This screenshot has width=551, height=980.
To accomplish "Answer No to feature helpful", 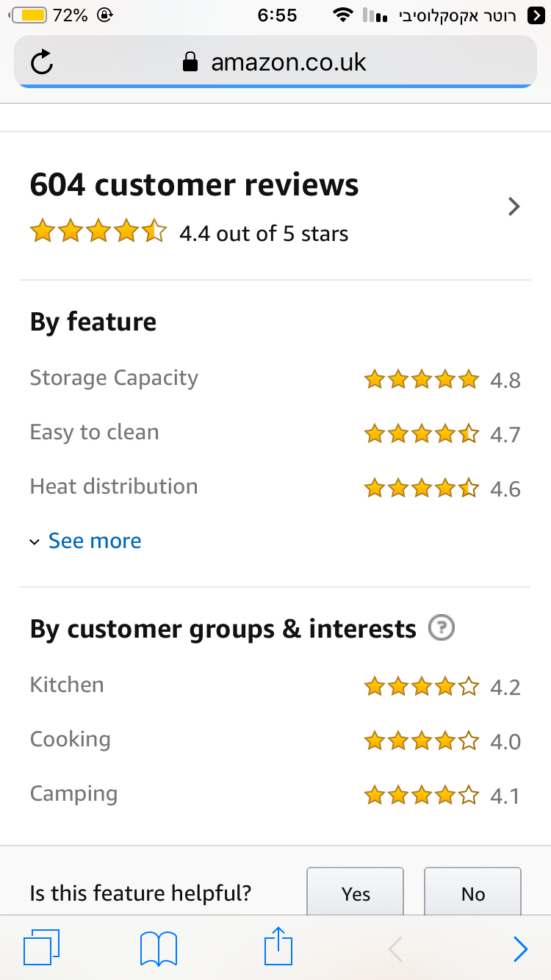I will [x=472, y=893].
